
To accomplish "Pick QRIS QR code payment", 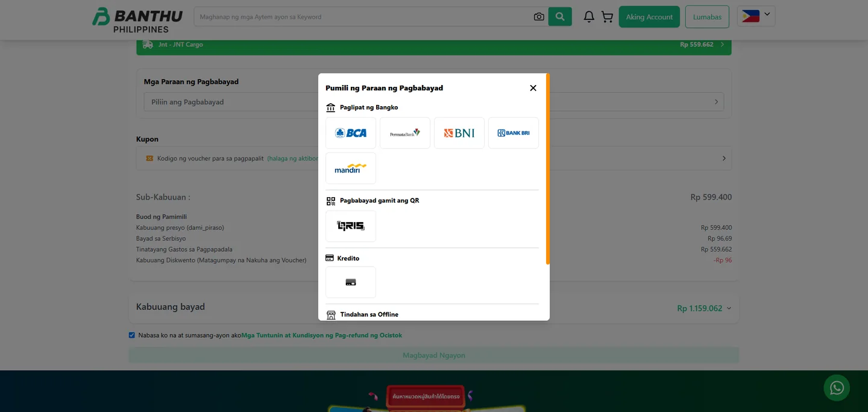I will (351, 226).
